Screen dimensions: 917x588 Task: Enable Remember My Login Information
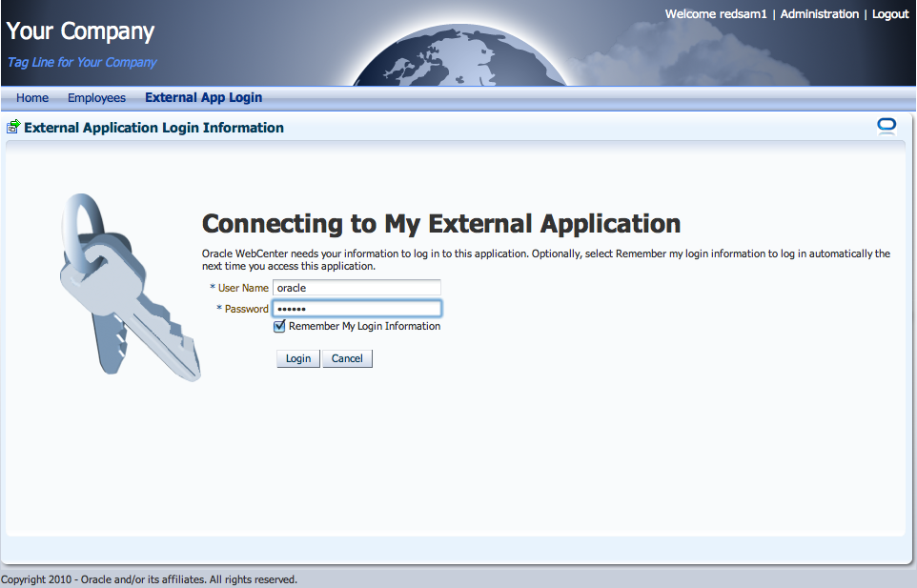tap(279, 326)
